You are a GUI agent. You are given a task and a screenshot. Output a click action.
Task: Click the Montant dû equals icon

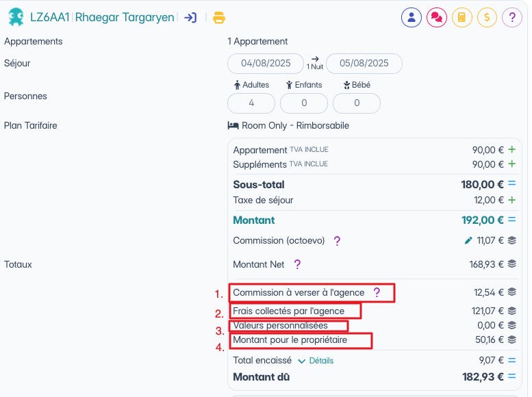tap(512, 376)
